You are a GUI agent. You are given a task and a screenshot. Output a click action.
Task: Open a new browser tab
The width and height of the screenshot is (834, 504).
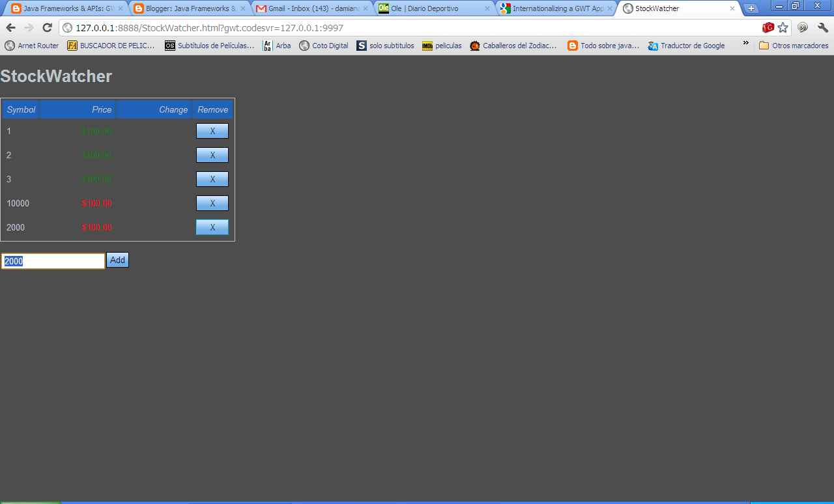click(752, 8)
